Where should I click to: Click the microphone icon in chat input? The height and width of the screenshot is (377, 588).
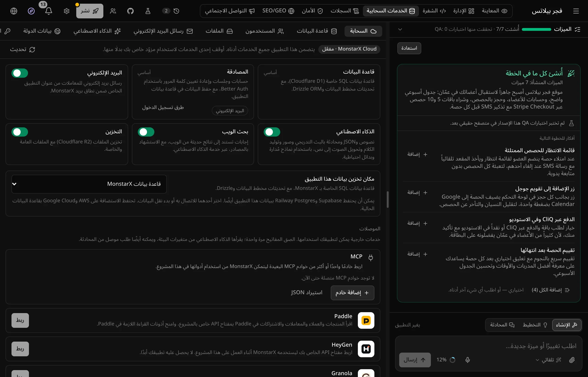(467, 360)
